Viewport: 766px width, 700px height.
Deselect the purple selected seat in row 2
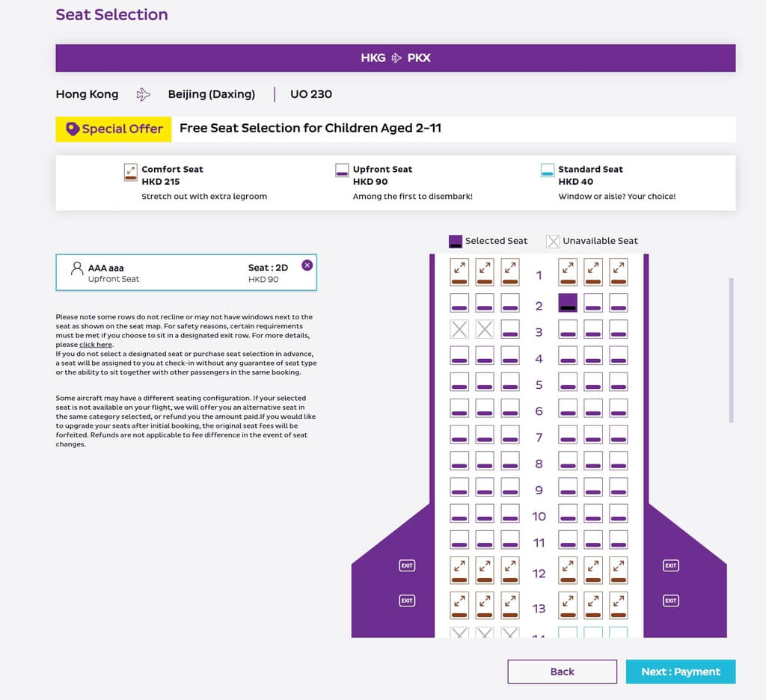568,302
